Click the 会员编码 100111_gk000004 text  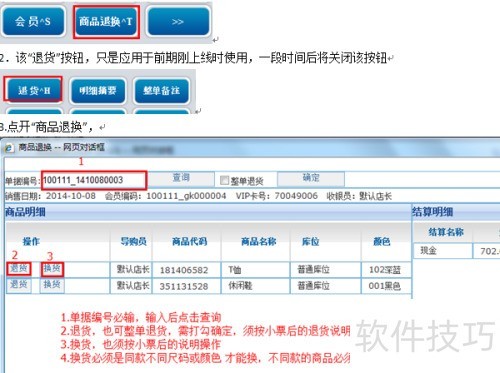click(x=166, y=196)
